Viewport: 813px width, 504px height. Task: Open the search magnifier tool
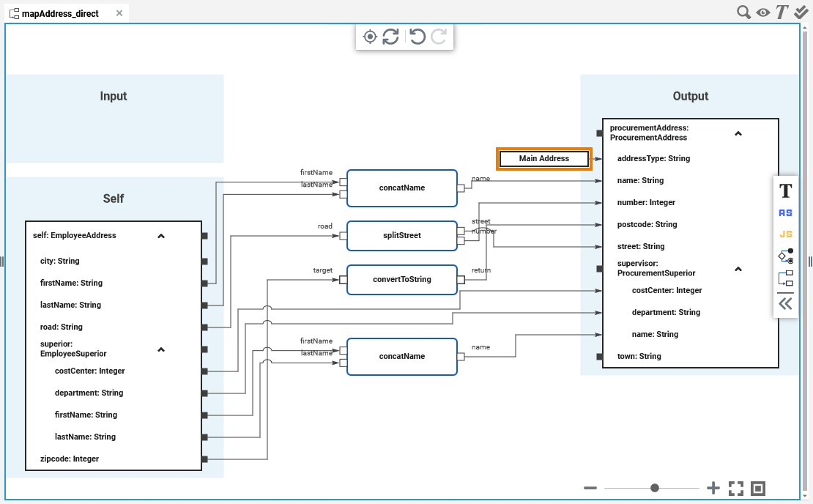click(743, 12)
